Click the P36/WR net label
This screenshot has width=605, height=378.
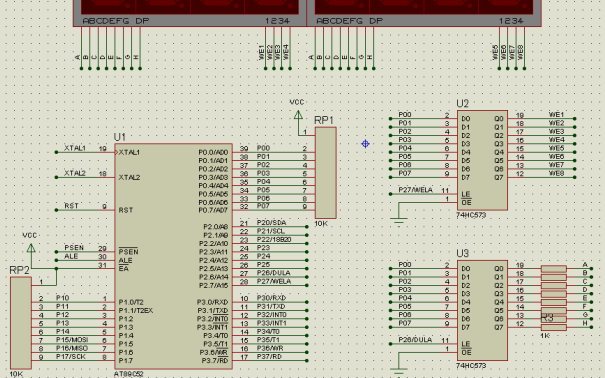(270, 348)
